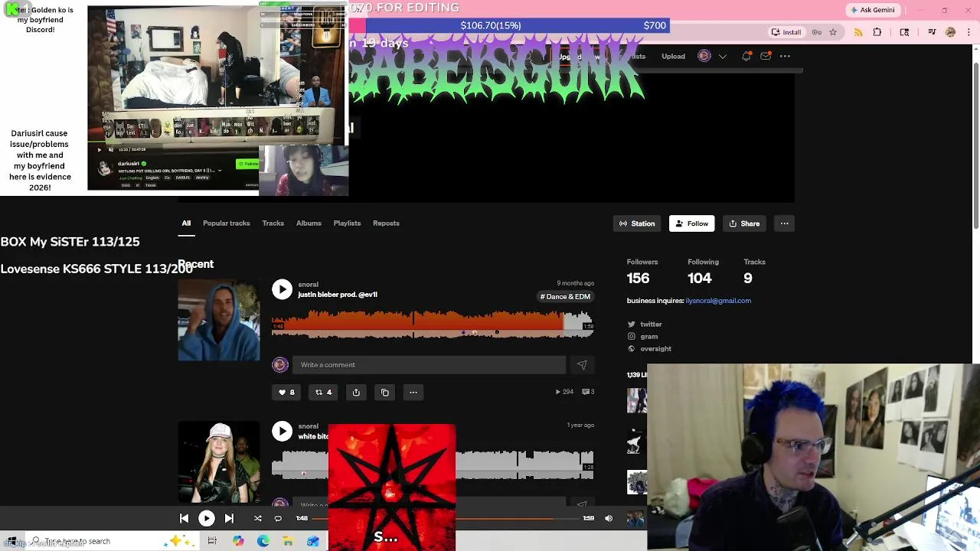The width and height of the screenshot is (980, 551).
Task: Open SoundCloud notifications bell
Action: (x=746, y=56)
